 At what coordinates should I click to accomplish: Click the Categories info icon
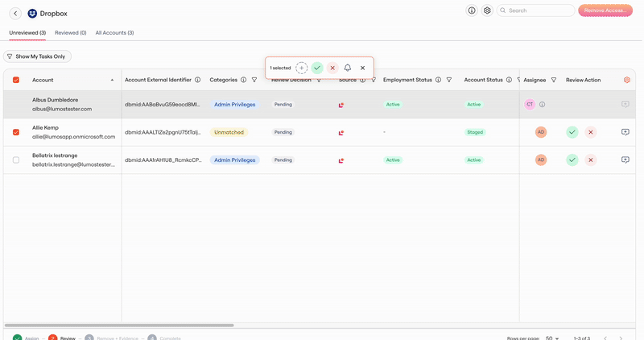pos(244,80)
